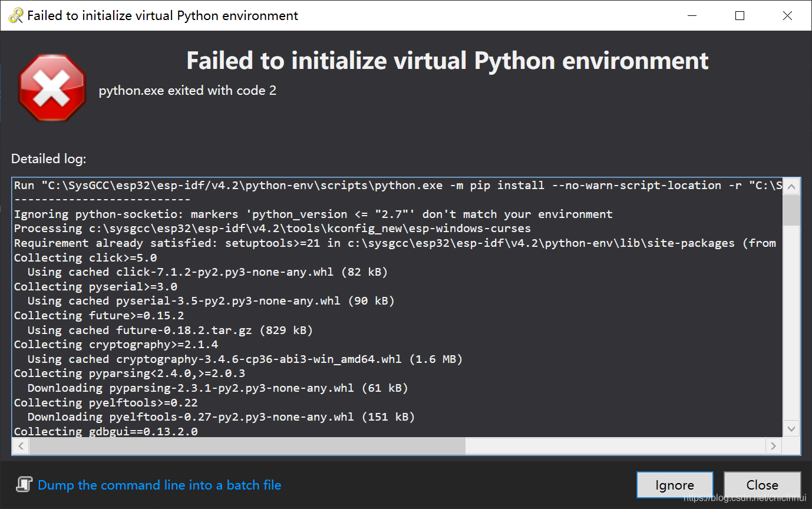Click the application icon in the title bar

[x=16, y=15]
